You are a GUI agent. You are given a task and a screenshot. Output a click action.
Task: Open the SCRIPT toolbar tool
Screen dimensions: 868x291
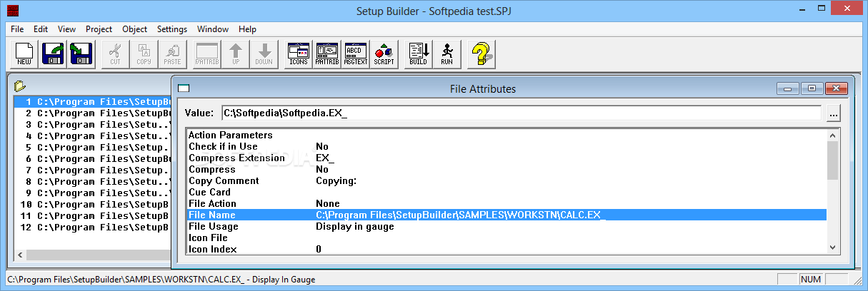tap(384, 54)
